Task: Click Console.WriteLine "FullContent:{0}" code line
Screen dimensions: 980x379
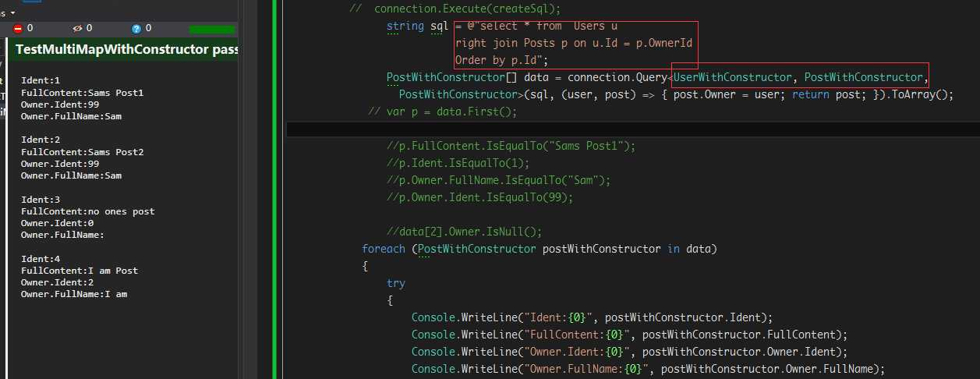Action: click(629, 335)
